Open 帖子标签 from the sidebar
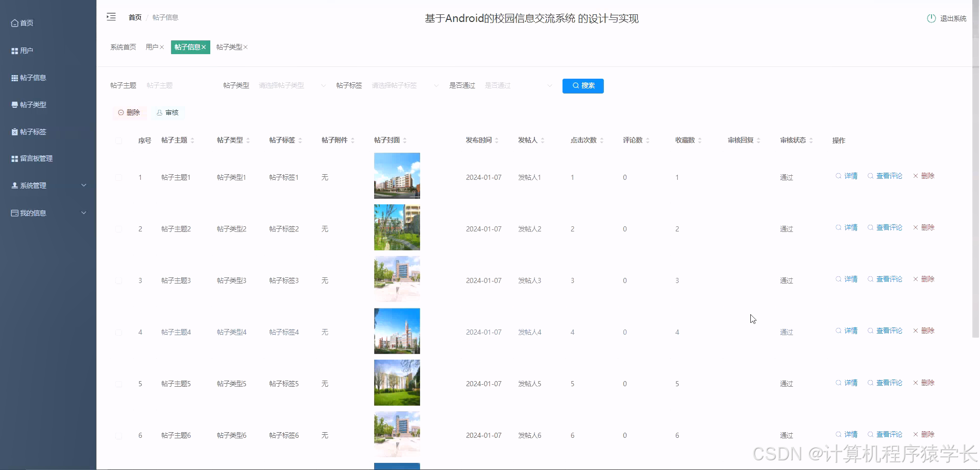The width and height of the screenshot is (980, 470). pos(32,131)
